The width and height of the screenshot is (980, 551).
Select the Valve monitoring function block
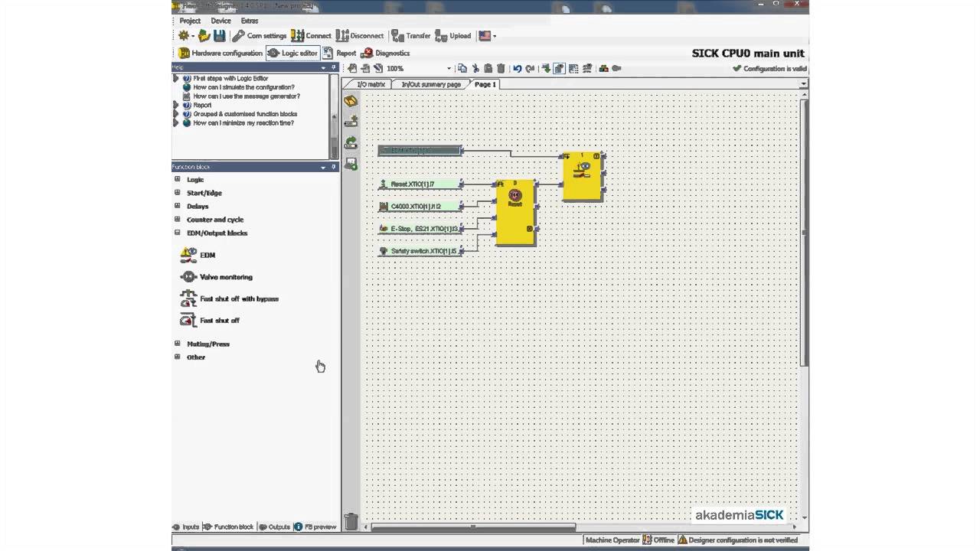click(x=216, y=277)
